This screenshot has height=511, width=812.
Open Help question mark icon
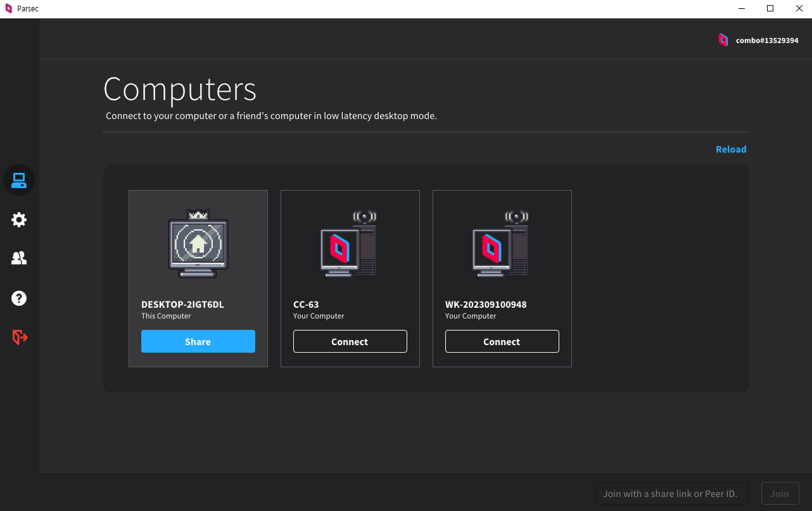pyautogui.click(x=19, y=298)
